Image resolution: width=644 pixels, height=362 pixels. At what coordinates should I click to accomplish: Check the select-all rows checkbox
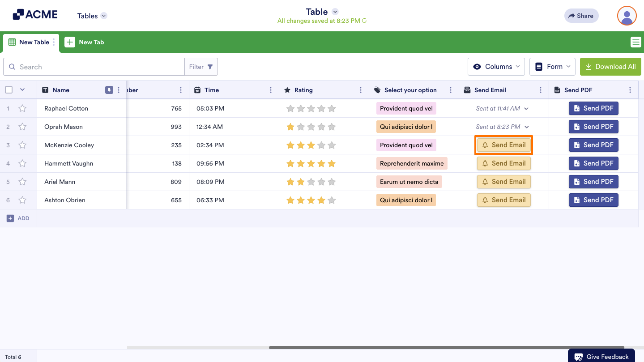click(x=9, y=90)
